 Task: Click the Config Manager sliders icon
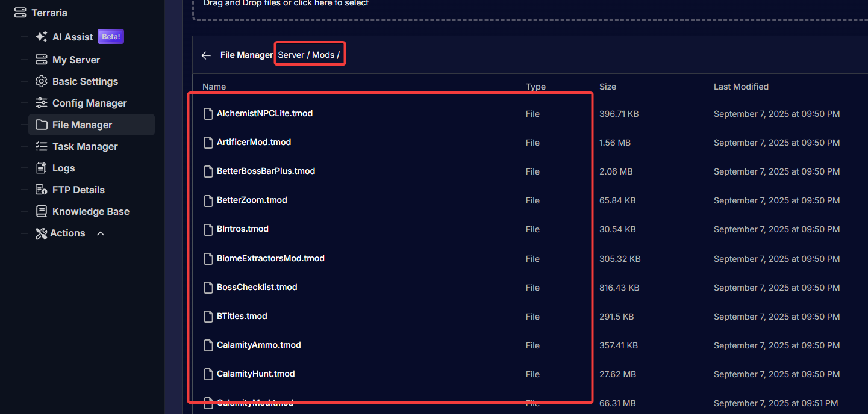coord(41,103)
